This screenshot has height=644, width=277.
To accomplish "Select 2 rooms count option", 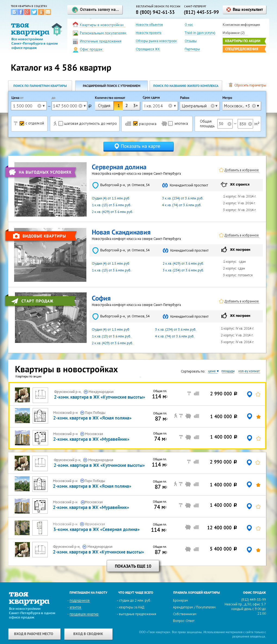I will 127,106.
